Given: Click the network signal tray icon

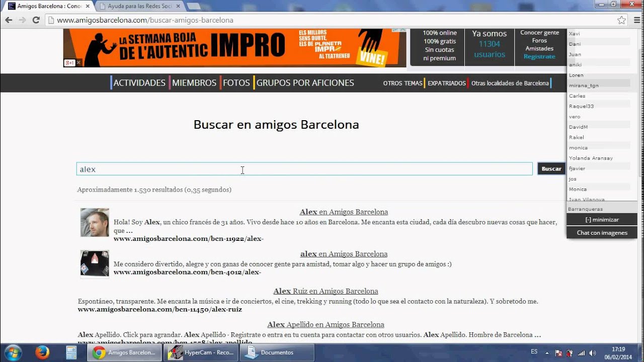Looking at the screenshot, I should (581, 353).
